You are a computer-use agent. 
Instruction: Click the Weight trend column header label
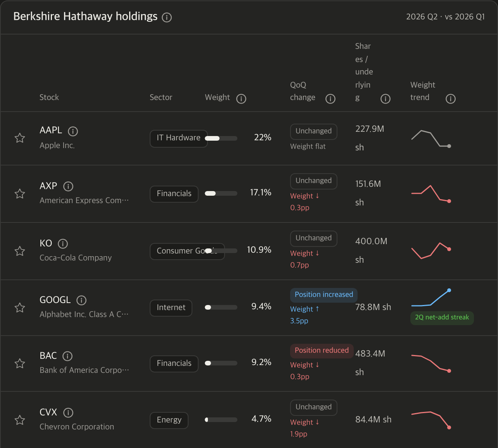(x=423, y=91)
